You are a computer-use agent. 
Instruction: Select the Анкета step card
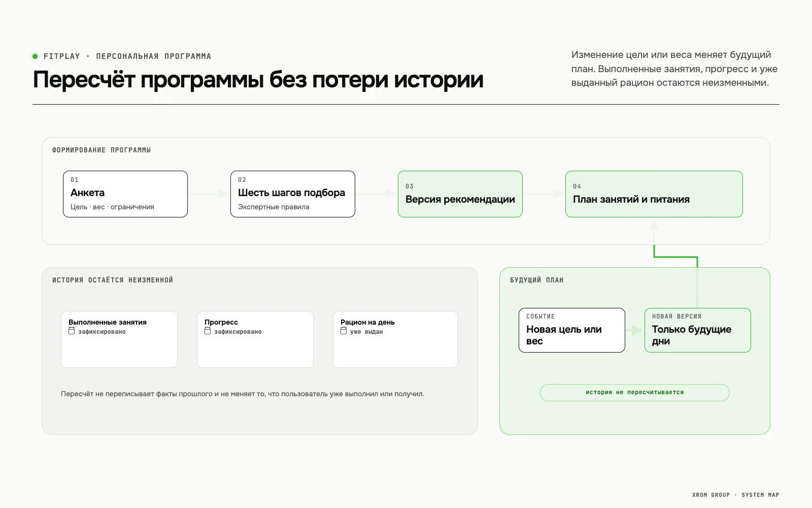125,194
